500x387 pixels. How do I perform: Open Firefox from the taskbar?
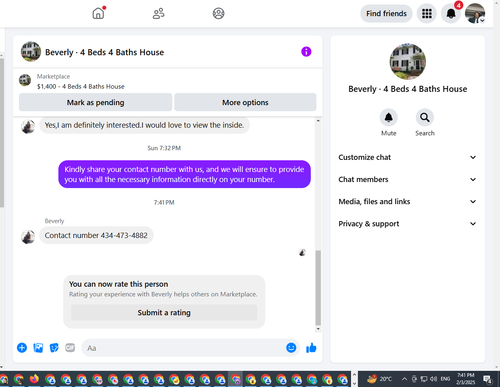[34, 379]
